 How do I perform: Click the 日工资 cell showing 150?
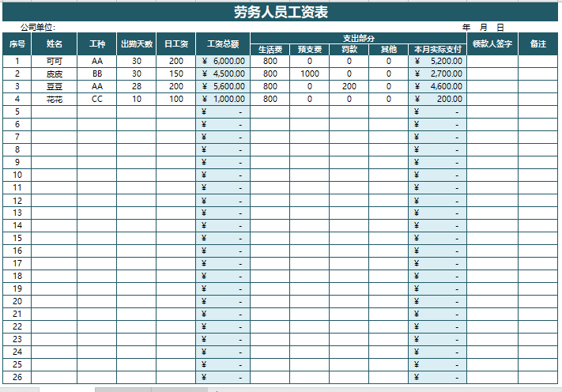pyautogui.click(x=175, y=73)
